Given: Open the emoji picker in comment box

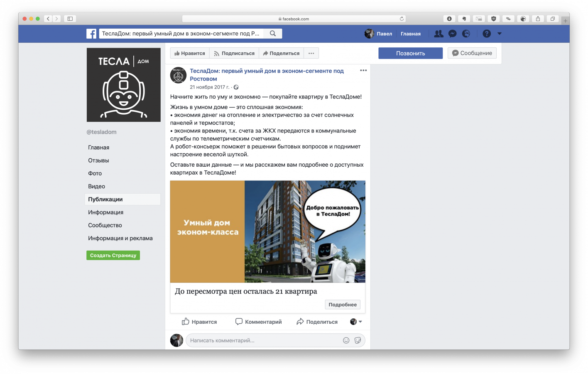Looking at the screenshot, I should [346, 340].
